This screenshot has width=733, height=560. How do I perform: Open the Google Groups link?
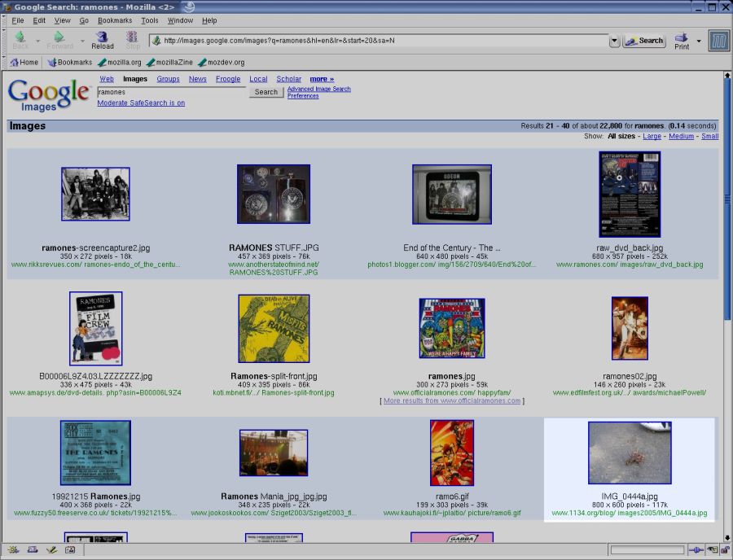[169, 79]
